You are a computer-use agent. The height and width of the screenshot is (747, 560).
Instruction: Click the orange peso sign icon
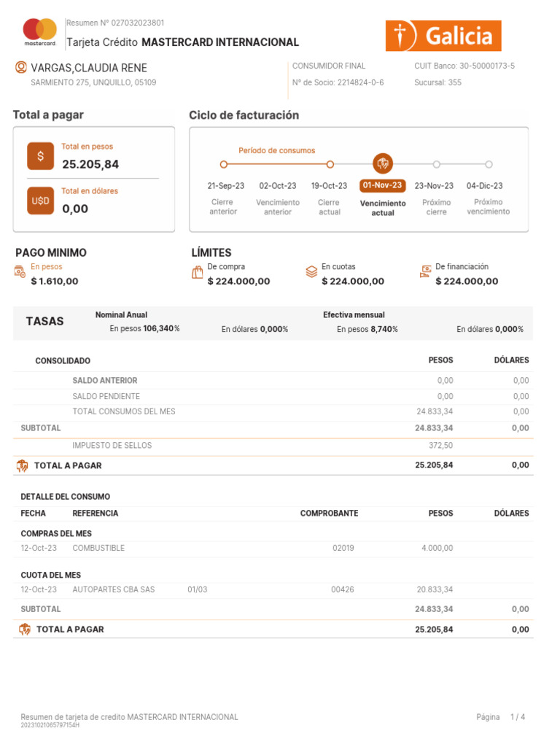point(41,156)
